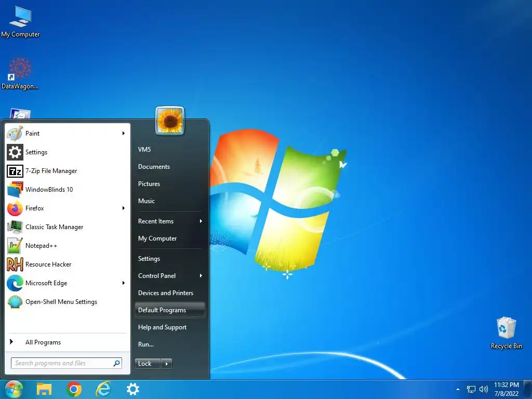This screenshot has height=399, width=532.
Task: Launch Firefox from the Start menu icon
Action: pos(15,208)
